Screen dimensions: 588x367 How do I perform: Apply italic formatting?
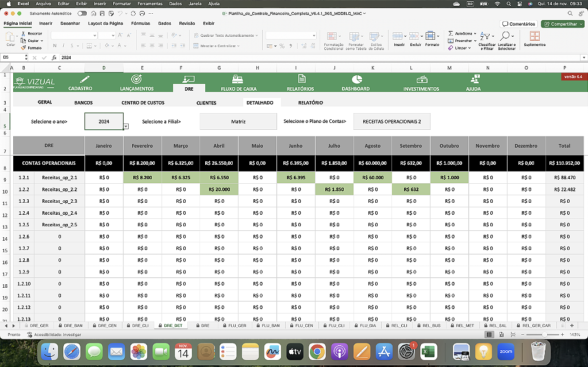(63, 46)
